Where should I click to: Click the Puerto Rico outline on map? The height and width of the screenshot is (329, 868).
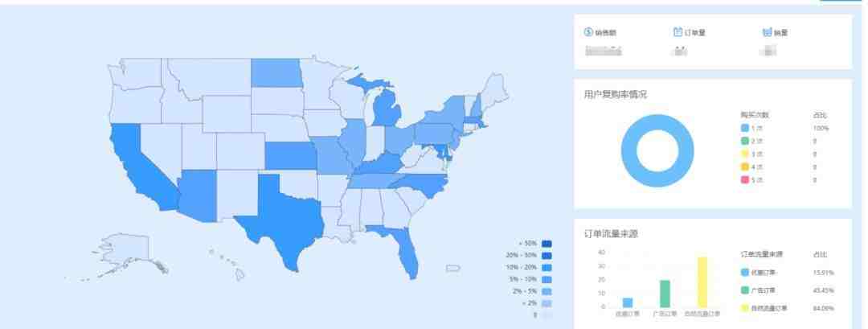[453, 269]
